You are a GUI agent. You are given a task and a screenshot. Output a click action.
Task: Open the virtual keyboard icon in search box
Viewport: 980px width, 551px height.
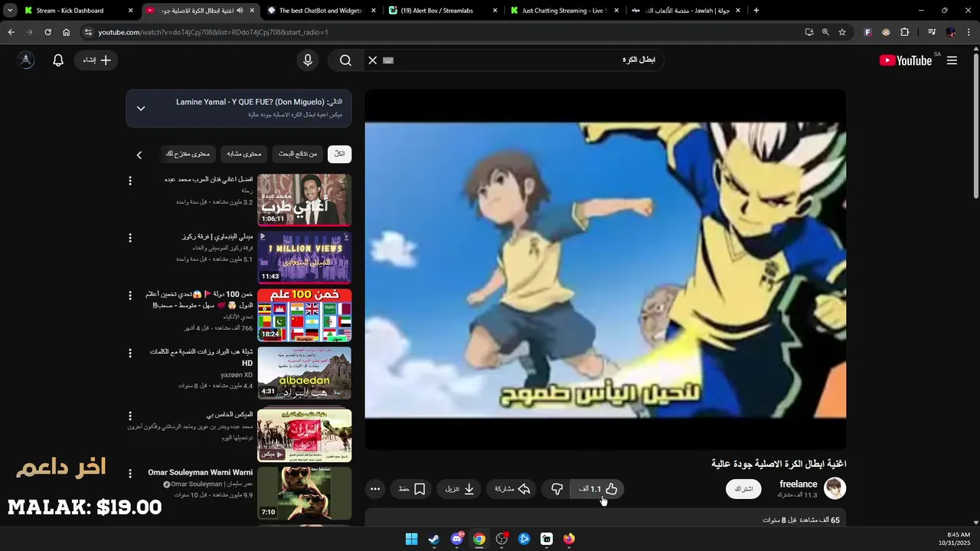388,60
